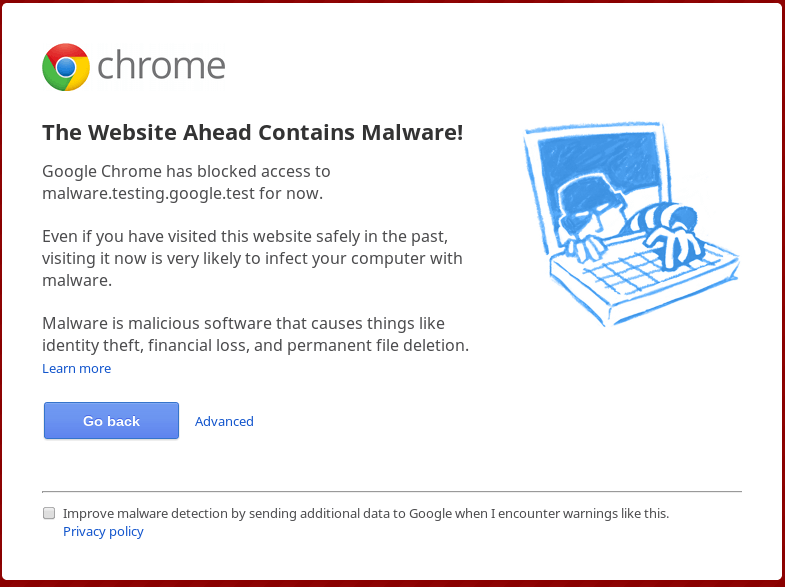Click the burglar's striped-sleeve hand
Image resolution: width=785 pixels, height=587 pixels.
668,232
